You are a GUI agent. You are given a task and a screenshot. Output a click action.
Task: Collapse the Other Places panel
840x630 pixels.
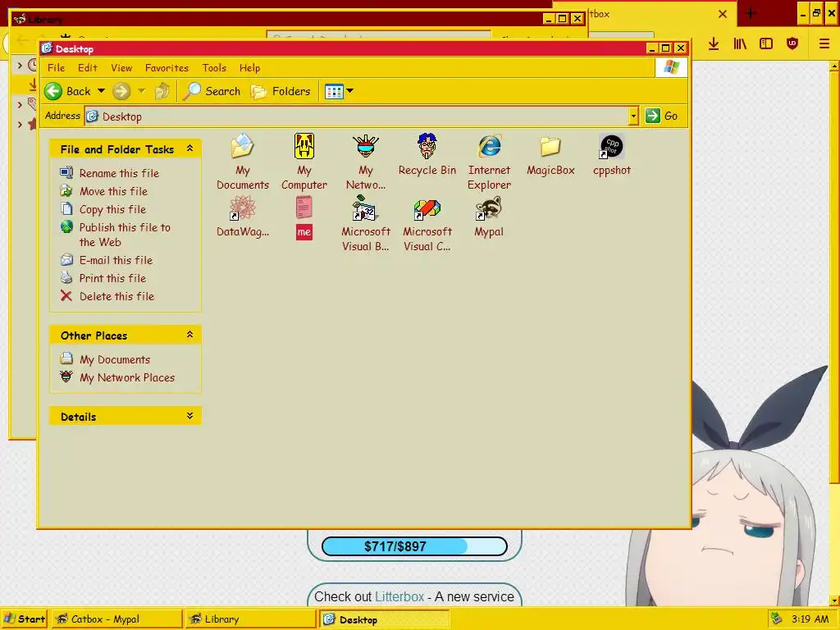point(189,335)
